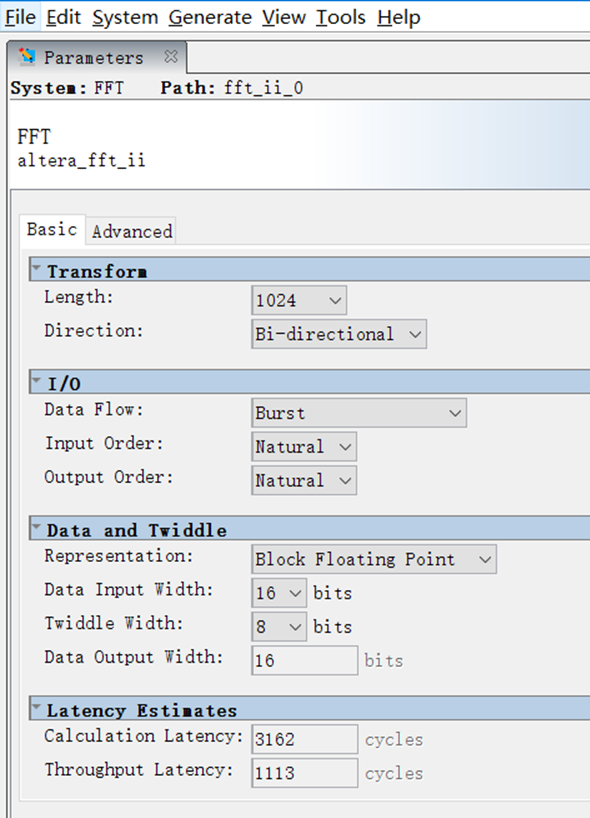Close the Parameters tab

(x=171, y=56)
